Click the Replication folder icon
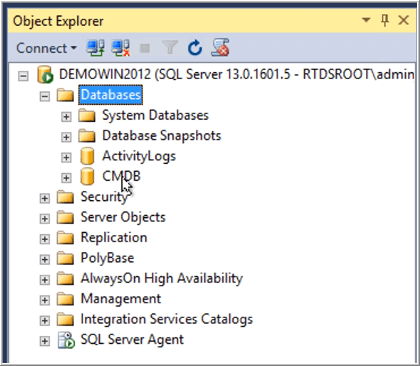Viewport: 420px width, 366px height. (x=65, y=238)
